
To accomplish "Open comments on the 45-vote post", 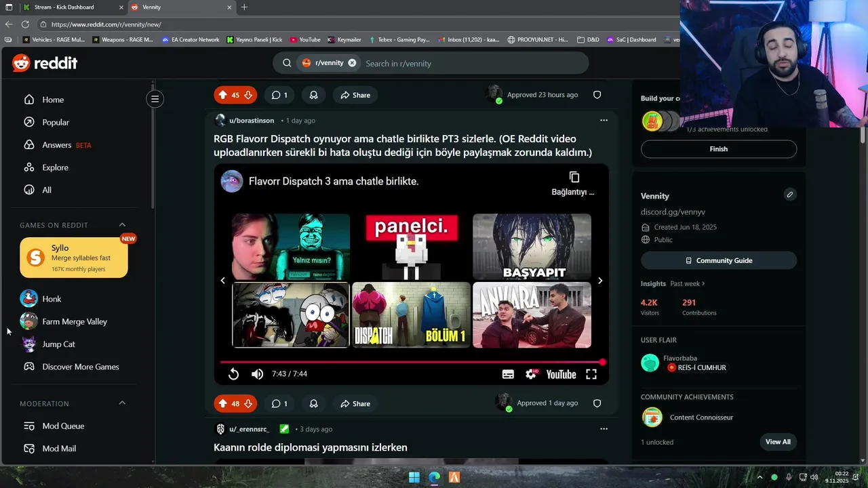I will (x=279, y=95).
